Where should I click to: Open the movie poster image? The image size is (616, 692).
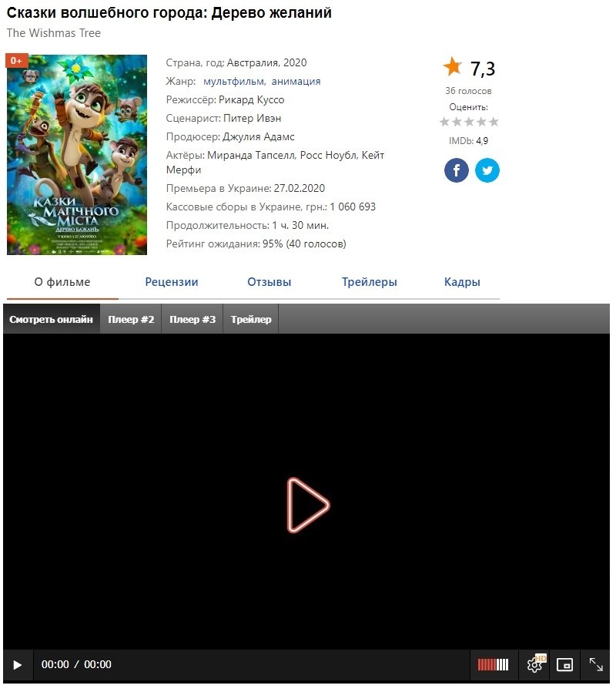[77, 156]
